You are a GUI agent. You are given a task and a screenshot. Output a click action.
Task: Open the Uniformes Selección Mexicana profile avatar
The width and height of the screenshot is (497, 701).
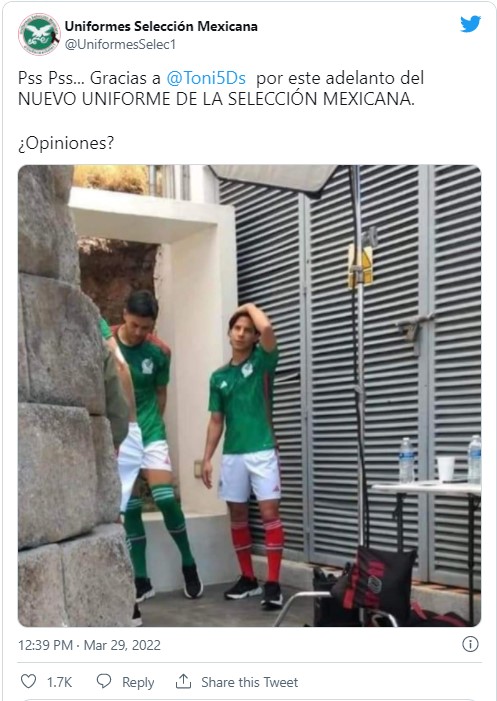[x=39, y=34]
